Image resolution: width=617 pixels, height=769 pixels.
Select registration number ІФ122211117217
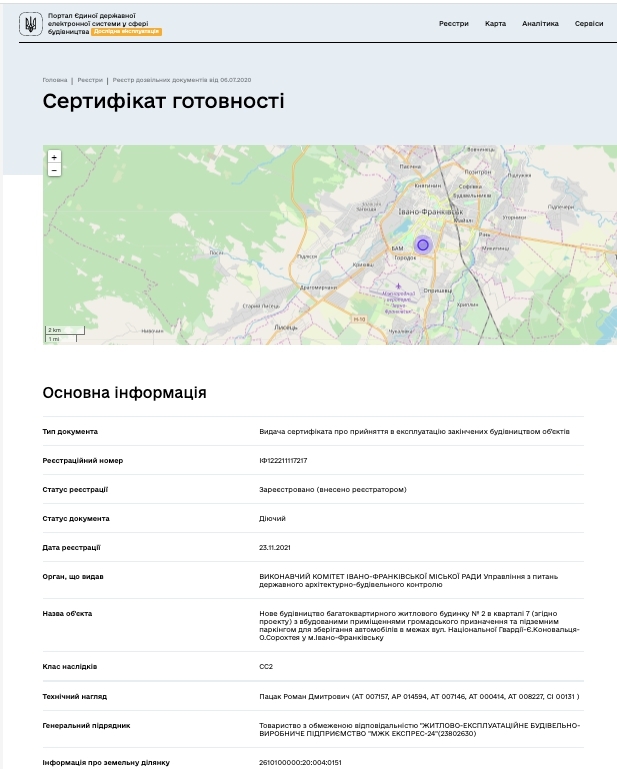283,461
